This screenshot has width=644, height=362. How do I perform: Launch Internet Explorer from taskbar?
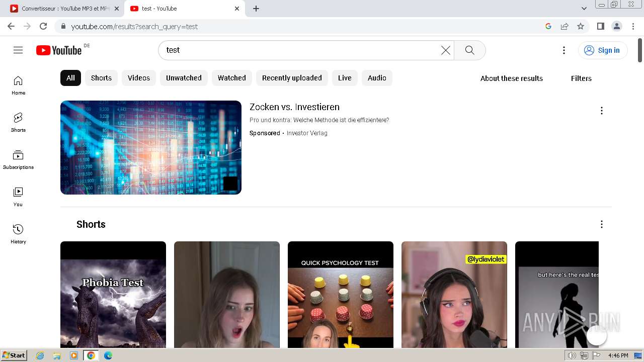(40, 355)
